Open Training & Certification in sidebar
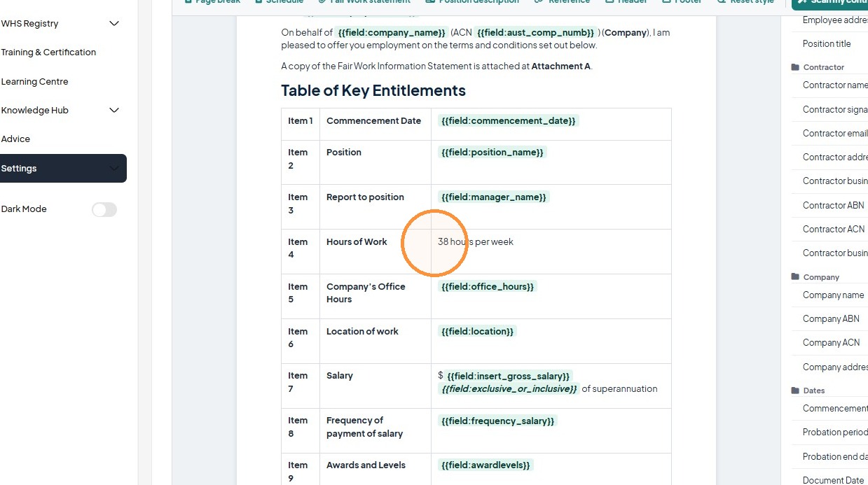This screenshot has width=868, height=485. click(48, 52)
